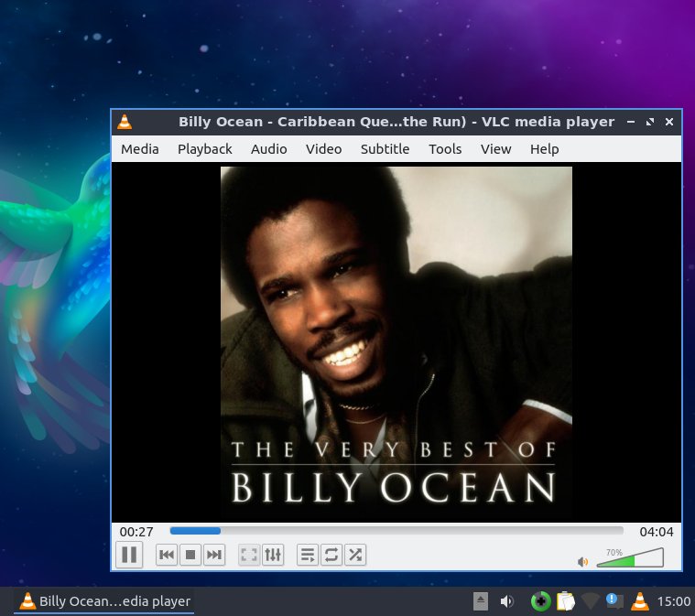Open the View menu
The height and width of the screenshot is (616, 695).
495,149
